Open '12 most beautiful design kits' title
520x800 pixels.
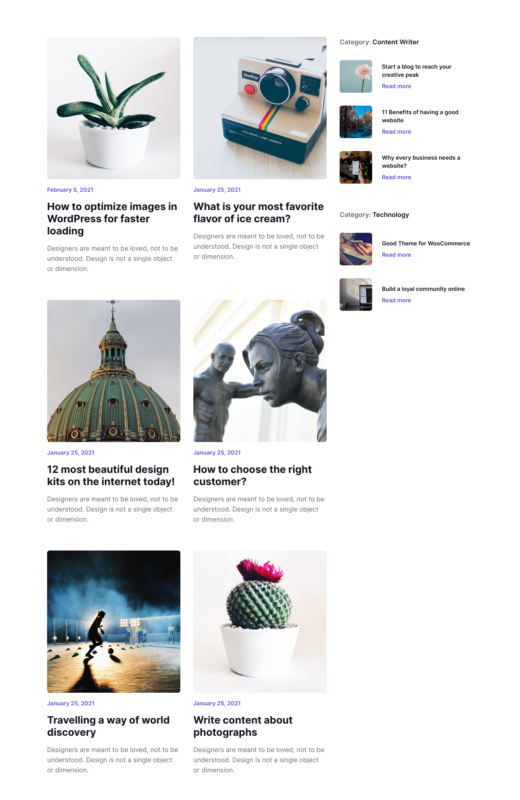click(111, 476)
